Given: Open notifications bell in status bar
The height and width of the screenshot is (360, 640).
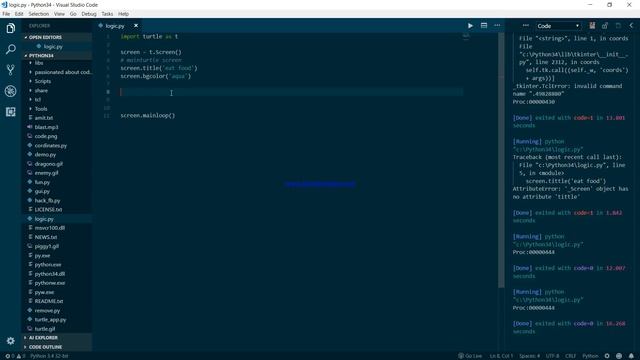Looking at the screenshot, I should click(631, 356).
